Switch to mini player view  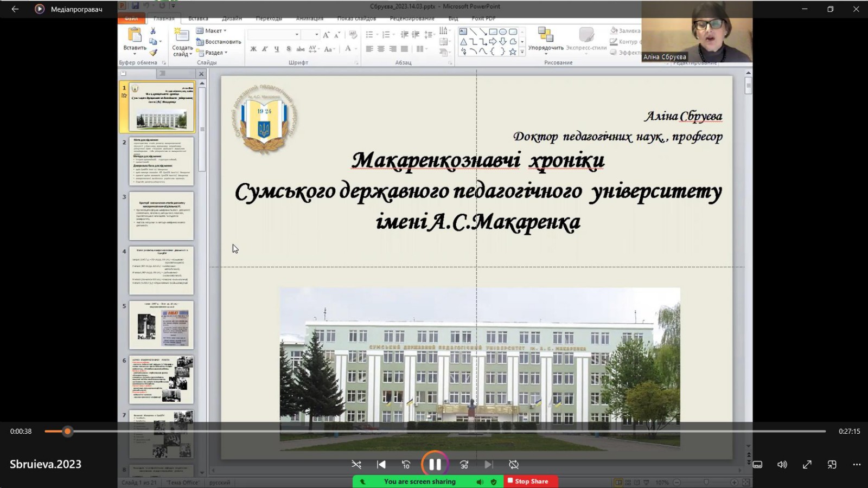pyautogui.click(x=832, y=465)
